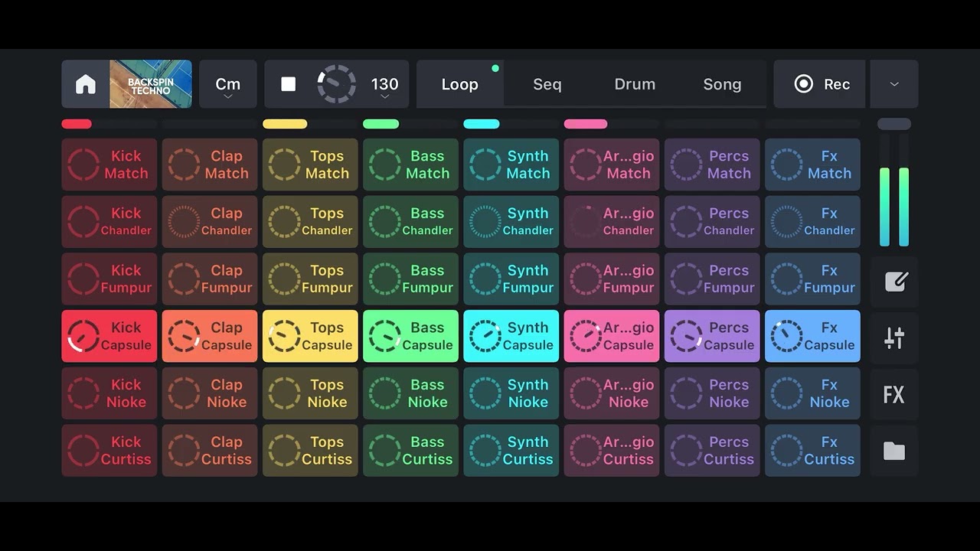
Task: Open the Cm key dropdown
Action: coord(227,84)
